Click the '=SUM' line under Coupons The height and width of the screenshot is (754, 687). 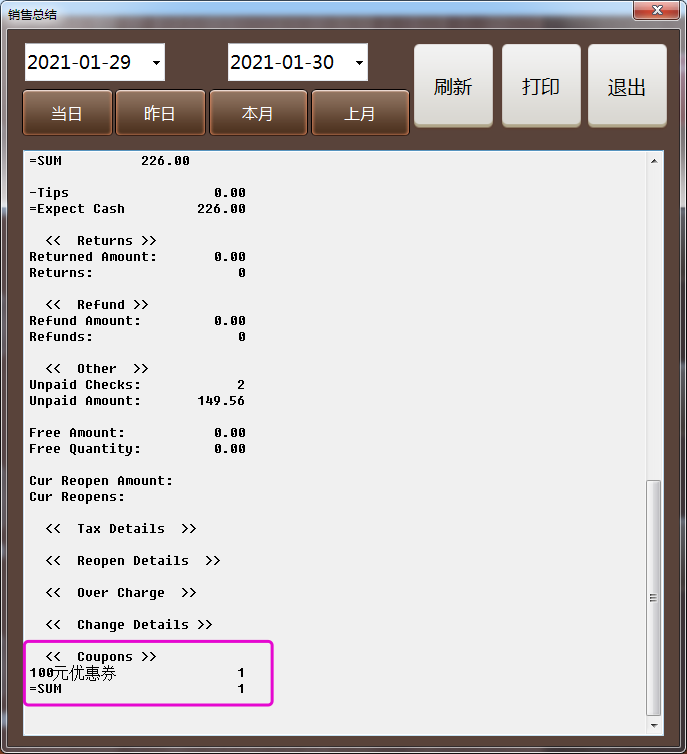pos(137,689)
